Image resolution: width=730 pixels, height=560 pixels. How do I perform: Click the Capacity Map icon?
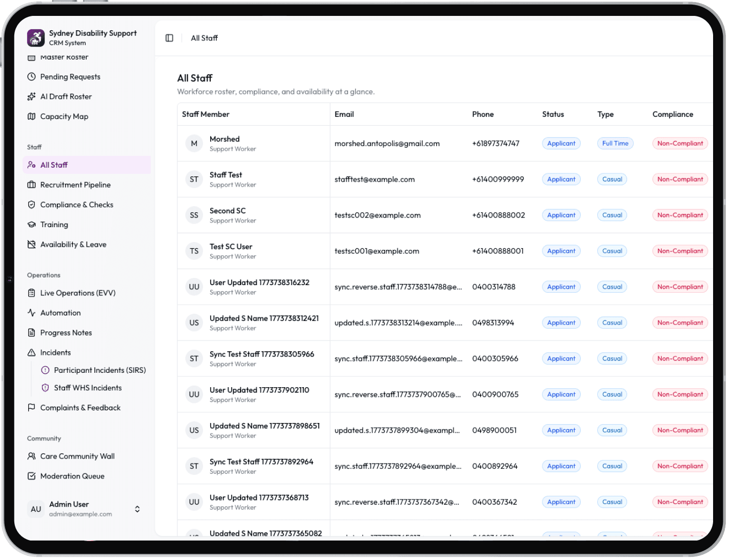31,116
